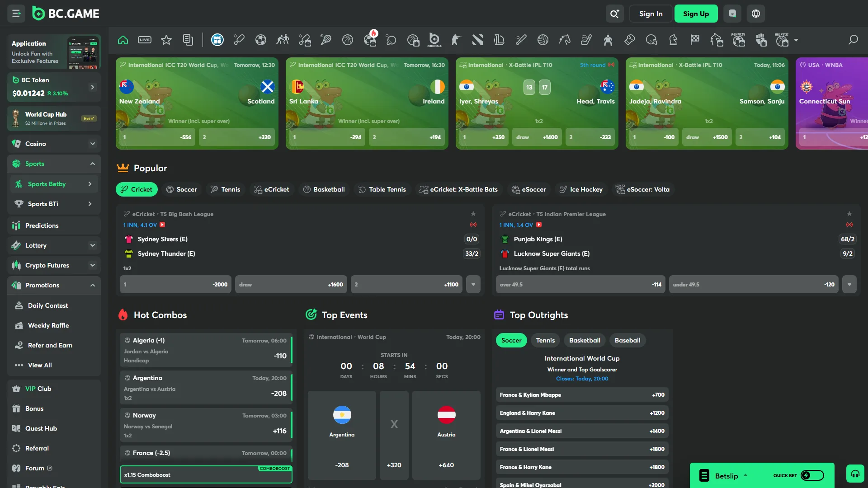Add Algeria (-1) hot combo at -110
Image resolution: width=868 pixels, height=488 pixels.
206,350
